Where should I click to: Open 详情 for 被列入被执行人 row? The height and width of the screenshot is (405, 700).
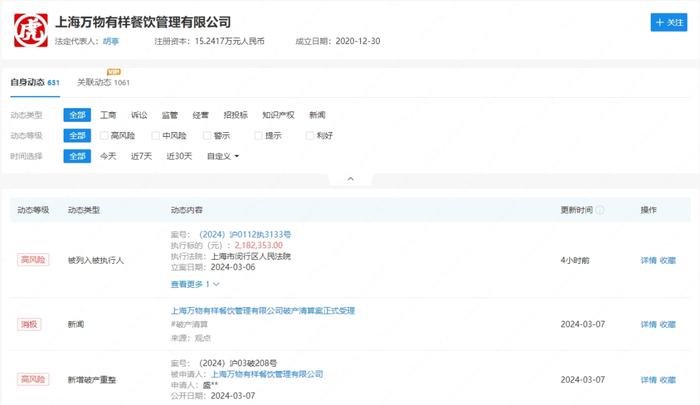(648, 260)
